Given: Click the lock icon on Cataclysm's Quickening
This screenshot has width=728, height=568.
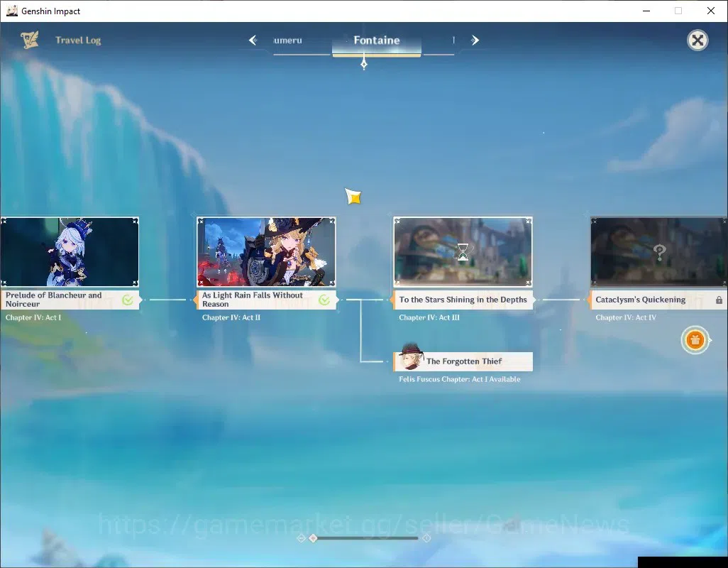Looking at the screenshot, I should 719,300.
